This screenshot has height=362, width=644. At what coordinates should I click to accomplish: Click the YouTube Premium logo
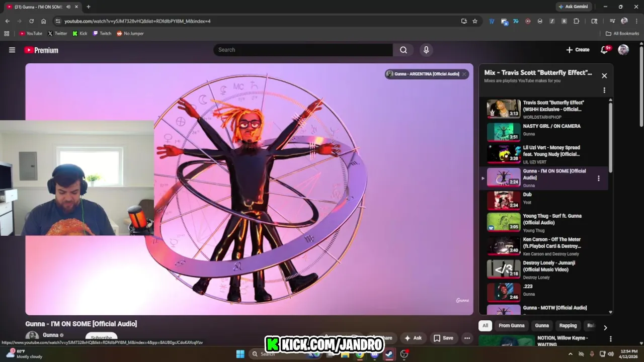41,50
